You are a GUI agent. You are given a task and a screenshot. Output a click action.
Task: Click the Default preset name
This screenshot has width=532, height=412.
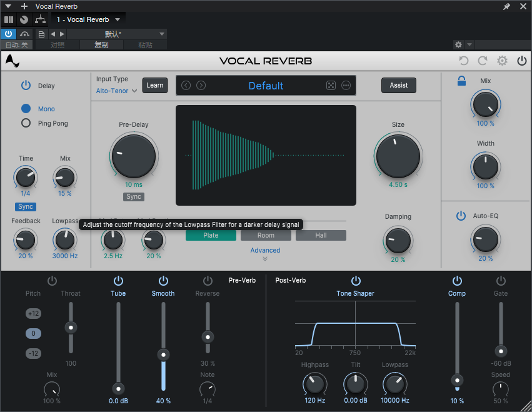[x=266, y=86]
